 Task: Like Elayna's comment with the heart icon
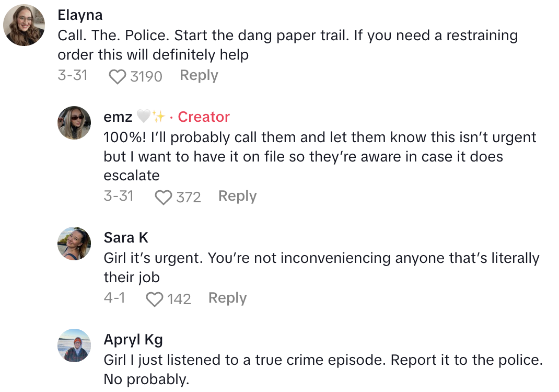[118, 77]
